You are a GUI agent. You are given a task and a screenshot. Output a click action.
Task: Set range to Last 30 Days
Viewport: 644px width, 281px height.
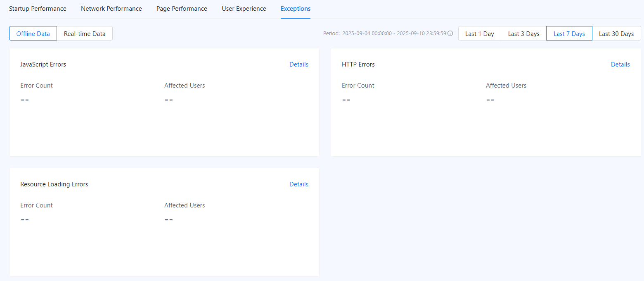point(616,34)
